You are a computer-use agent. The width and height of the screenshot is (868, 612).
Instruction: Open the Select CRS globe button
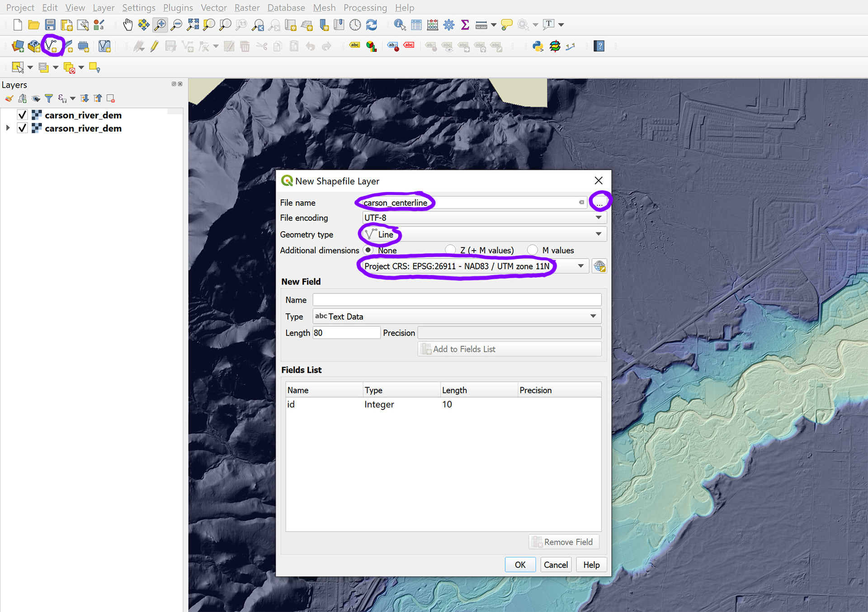pyautogui.click(x=599, y=266)
